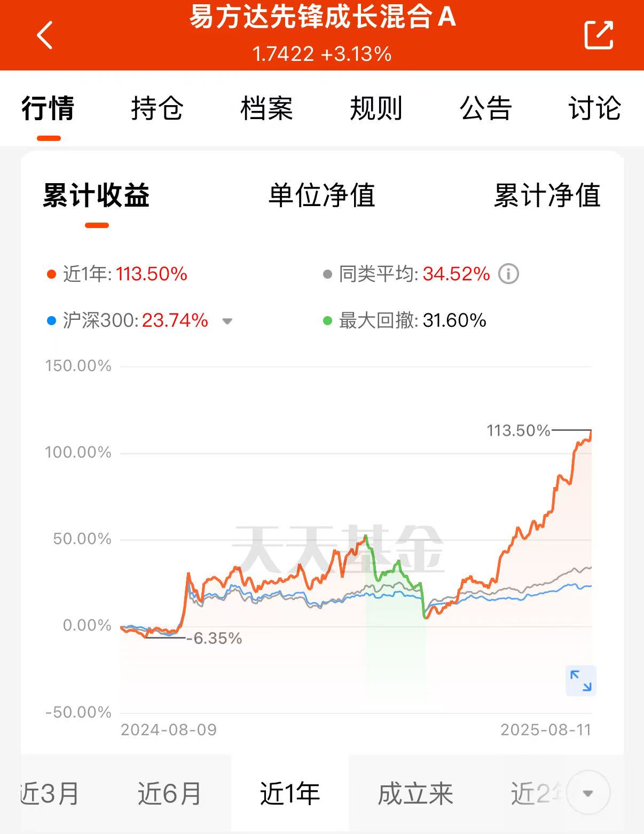Switch to the 持仓 tab
The image size is (644, 834).
pos(157,108)
